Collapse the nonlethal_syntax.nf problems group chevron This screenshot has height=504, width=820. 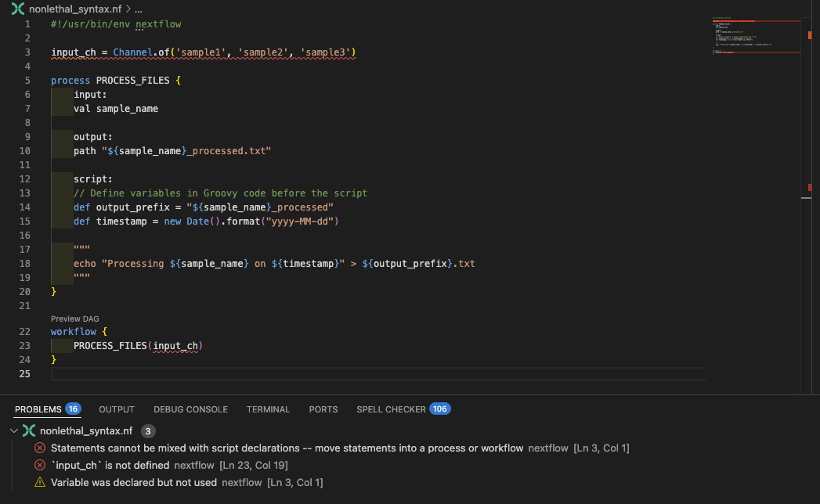13,430
